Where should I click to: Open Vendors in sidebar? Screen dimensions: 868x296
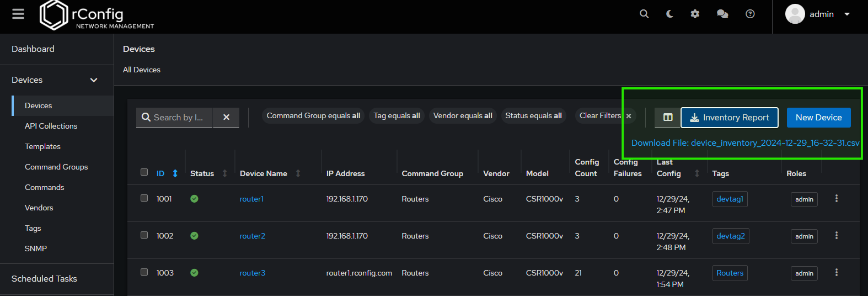point(39,208)
